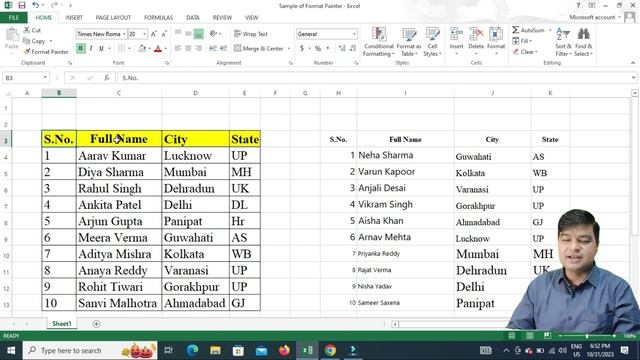Open the FILE tab
Image resolution: width=640 pixels, height=360 pixels.
click(14, 18)
